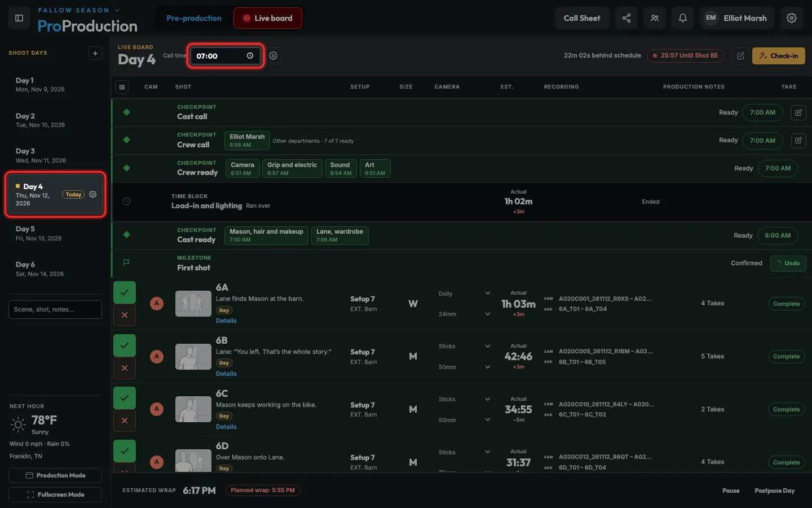This screenshot has height=508, width=812.
Task: Edit the Cast call checkpoint
Action: tap(798, 112)
